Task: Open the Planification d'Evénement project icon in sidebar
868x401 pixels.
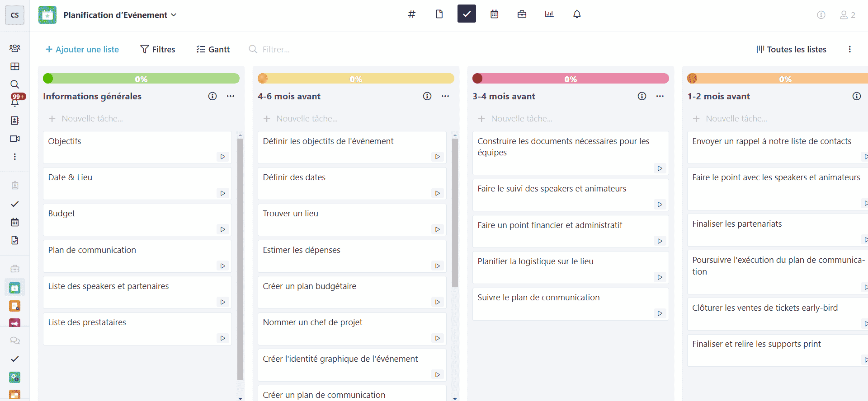Action: (x=15, y=288)
